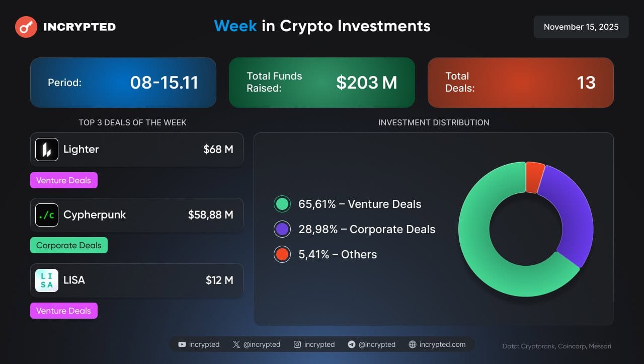The width and height of the screenshot is (644, 364).
Task: Click the X (Twitter) icon in footer
Action: 236,344
